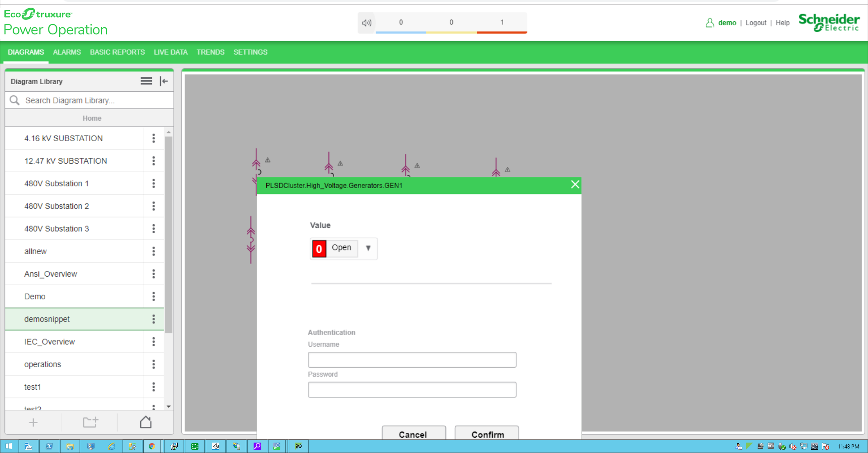Click the VMware tools tray icon

coord(771,446)
